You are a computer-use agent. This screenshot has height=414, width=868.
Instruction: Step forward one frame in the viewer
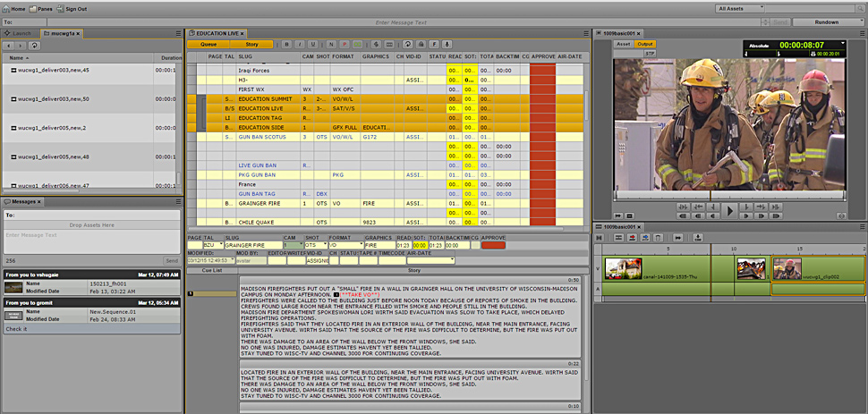point(745,215)
